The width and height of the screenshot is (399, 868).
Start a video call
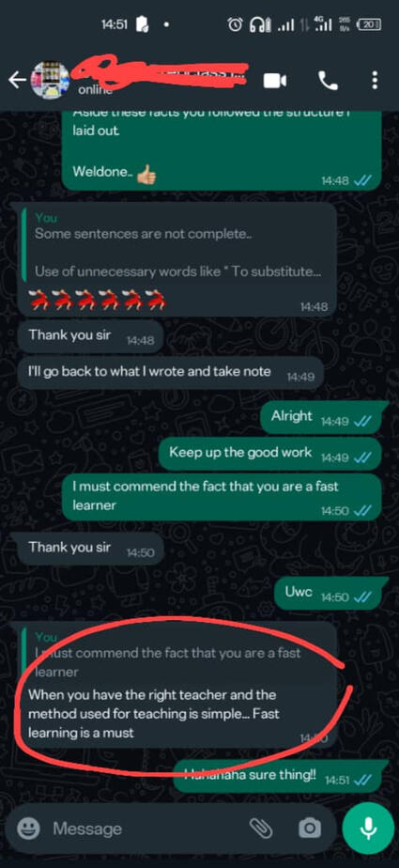(275, 81)
